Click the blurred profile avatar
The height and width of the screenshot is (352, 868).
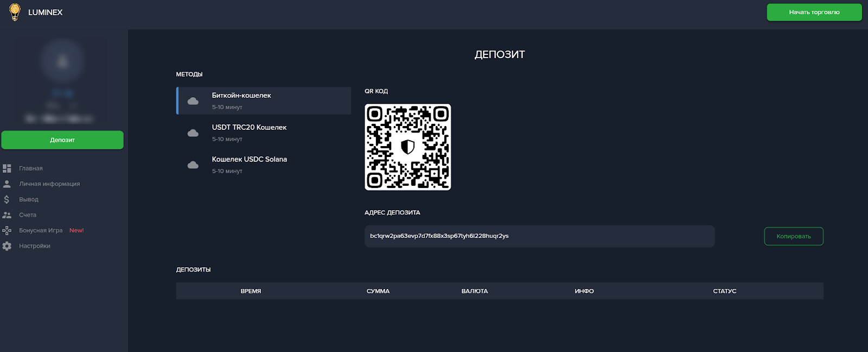[62, 61]
